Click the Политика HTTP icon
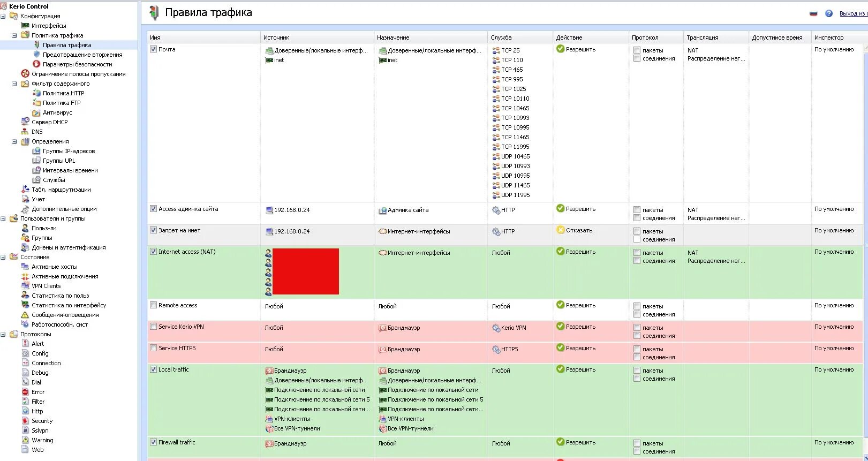 click(x=36, y=93)
